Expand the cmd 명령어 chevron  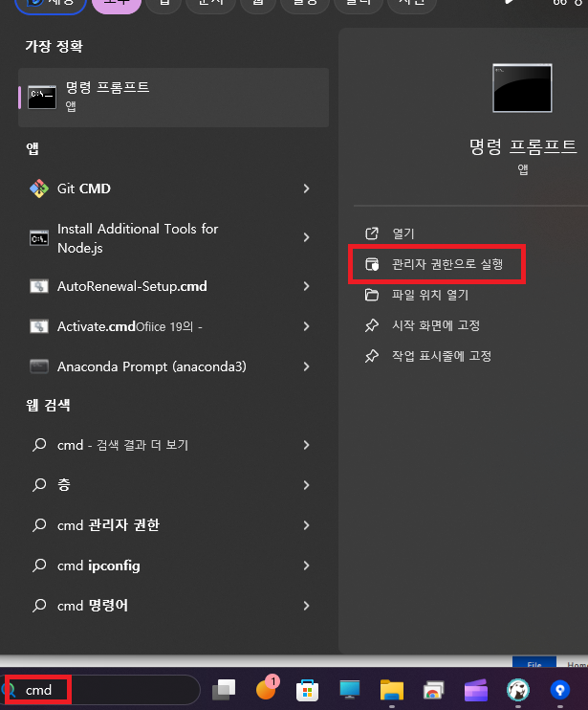pyautogui.click(x=307, y=606)
